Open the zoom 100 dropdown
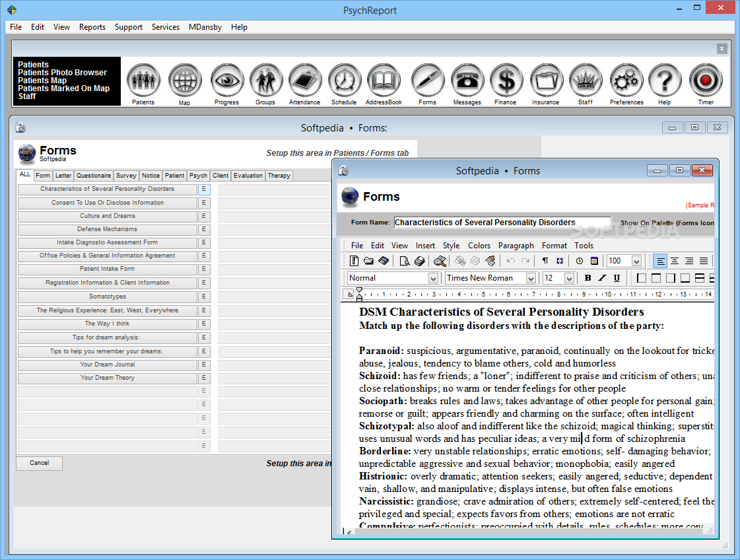This screenshot has width=740, height=560. point(636,261)
